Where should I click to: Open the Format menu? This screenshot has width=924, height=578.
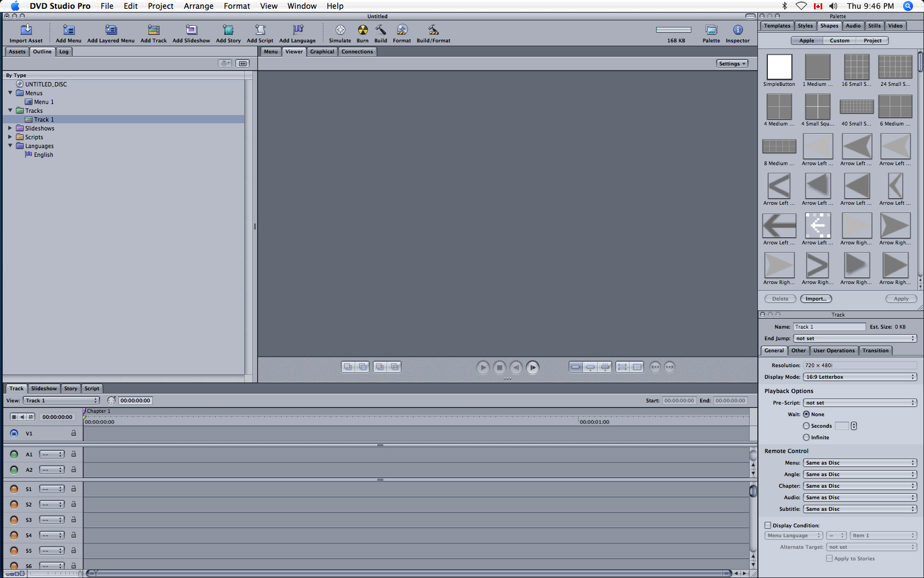click(x=237, y=6)
